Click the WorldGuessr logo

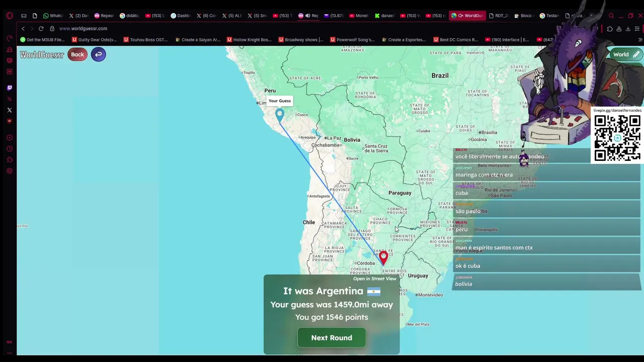pyautogui.click(x=42, y=54)
